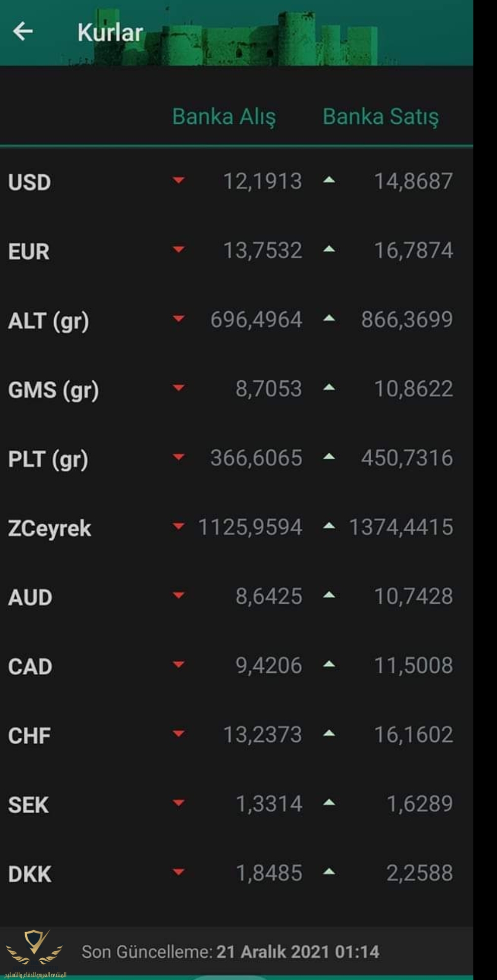Click the red down arrow for ALT (gr)

click(178, 319)
